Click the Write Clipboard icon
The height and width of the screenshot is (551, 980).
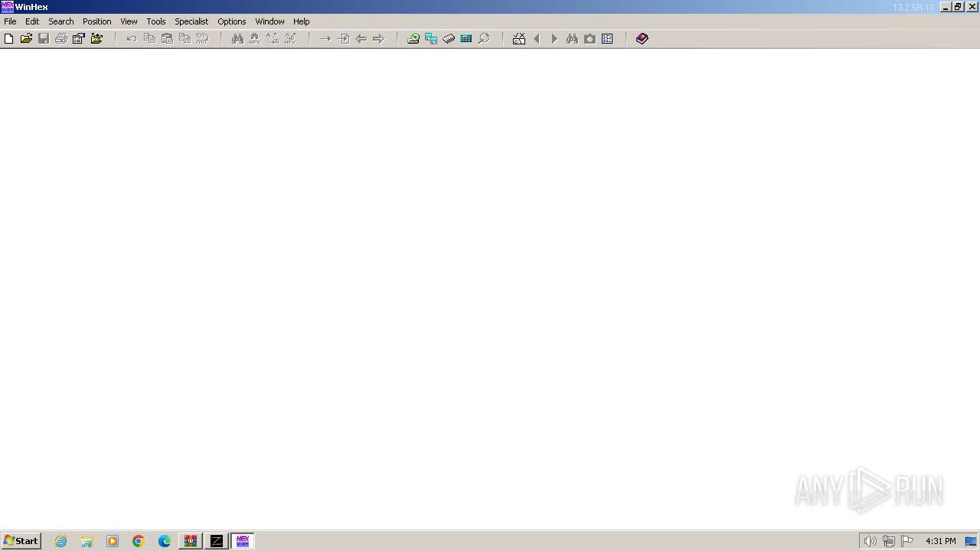185,38
